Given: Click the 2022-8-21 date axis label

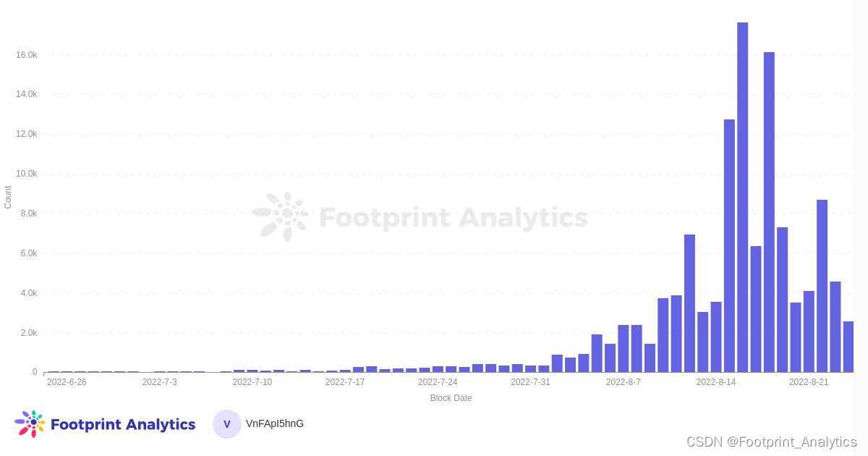Looking at the screenshot, I should pyautogui.click(x=809, y=382).
